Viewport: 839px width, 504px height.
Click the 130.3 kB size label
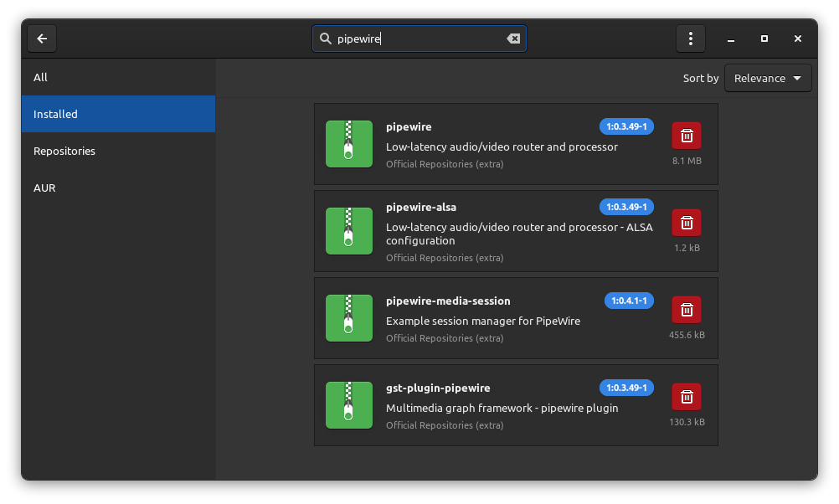coord(687,422)
